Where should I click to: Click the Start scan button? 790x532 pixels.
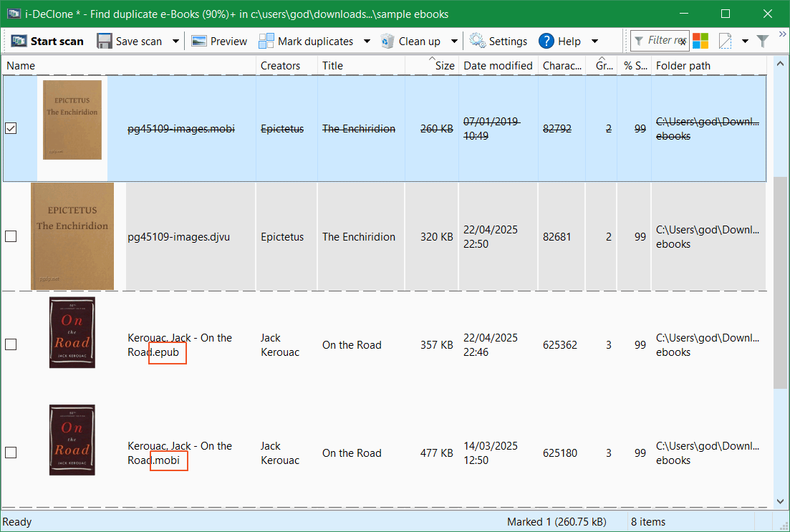(47, 42)
